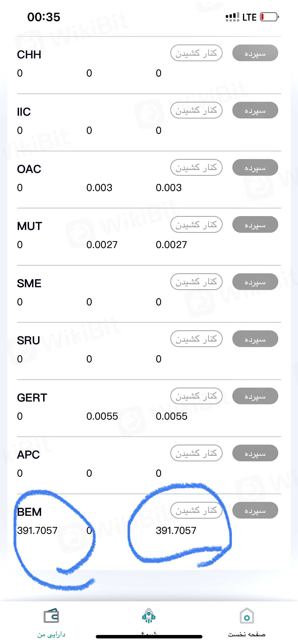
Task: Switch to the 'دارایی من' tab label
Action: tap(51, 634)
